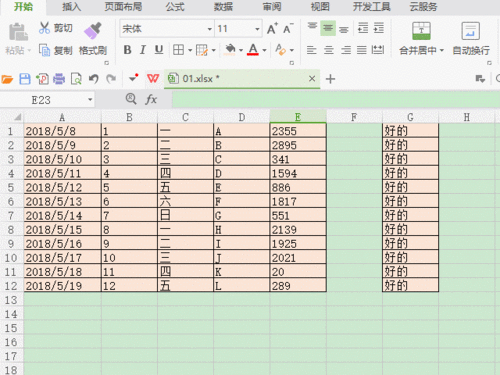500x375 pixels.
Task: Toggle italic formatting
Action: click(143, 50)
